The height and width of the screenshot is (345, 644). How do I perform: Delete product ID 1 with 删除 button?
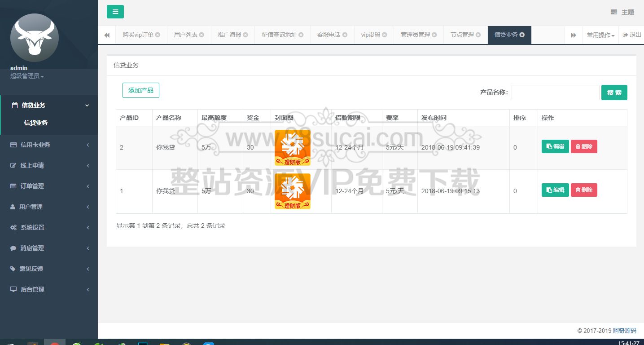[584, 190]
